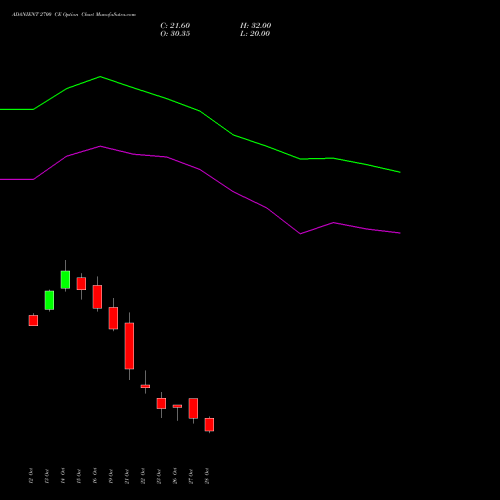Select the open value O: 30.35

[175, 34]
